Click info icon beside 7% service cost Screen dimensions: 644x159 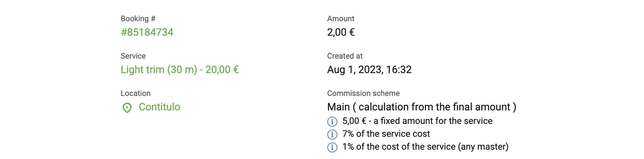332,135
